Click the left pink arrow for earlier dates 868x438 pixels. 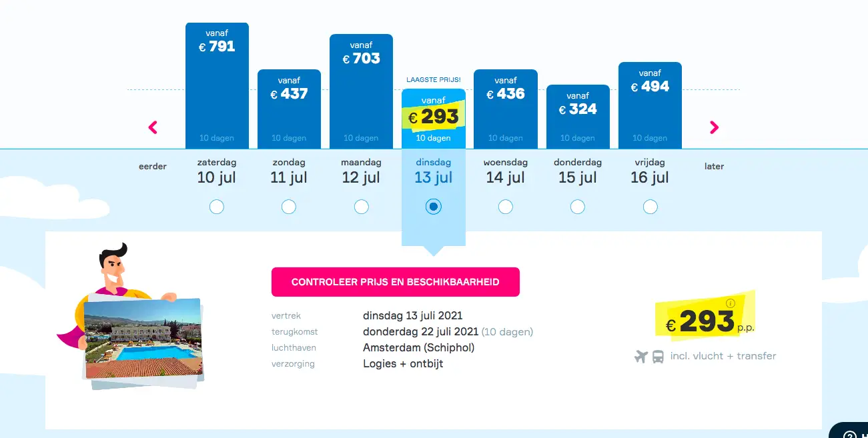153,127
